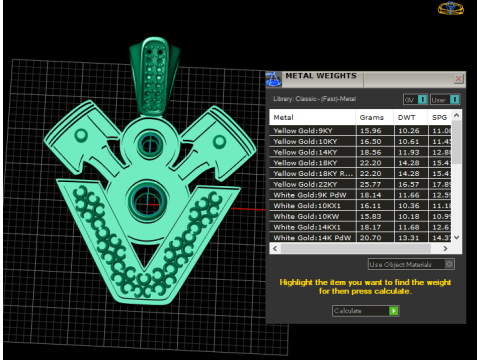Click the Metal Weights scale icon
The width and height of the screenshot is (480, 360).
[273, 79]
